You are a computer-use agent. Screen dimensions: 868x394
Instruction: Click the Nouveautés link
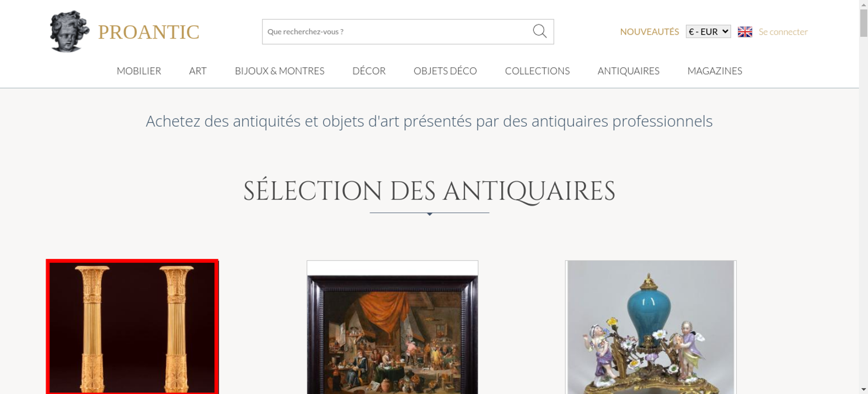pos(649,32)
